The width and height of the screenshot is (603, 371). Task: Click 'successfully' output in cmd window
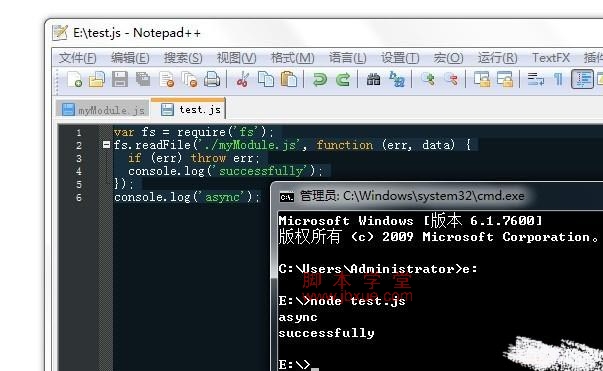(326, 333)
